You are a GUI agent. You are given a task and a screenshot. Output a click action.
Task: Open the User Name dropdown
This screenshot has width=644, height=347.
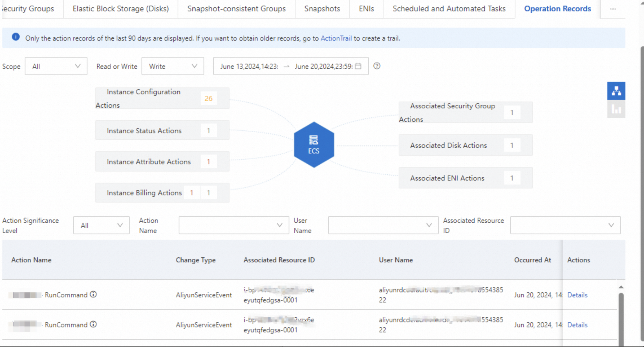click(x=383, y=225)
